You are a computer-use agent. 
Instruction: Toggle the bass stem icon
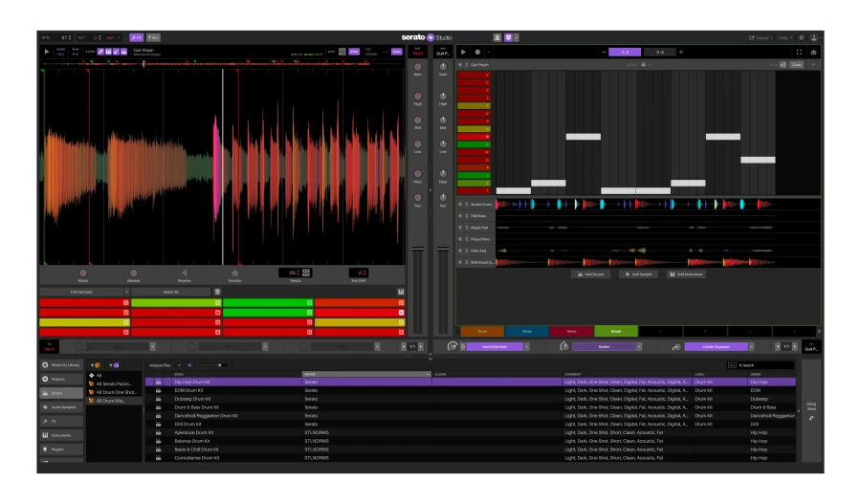(x=116, y=52)
